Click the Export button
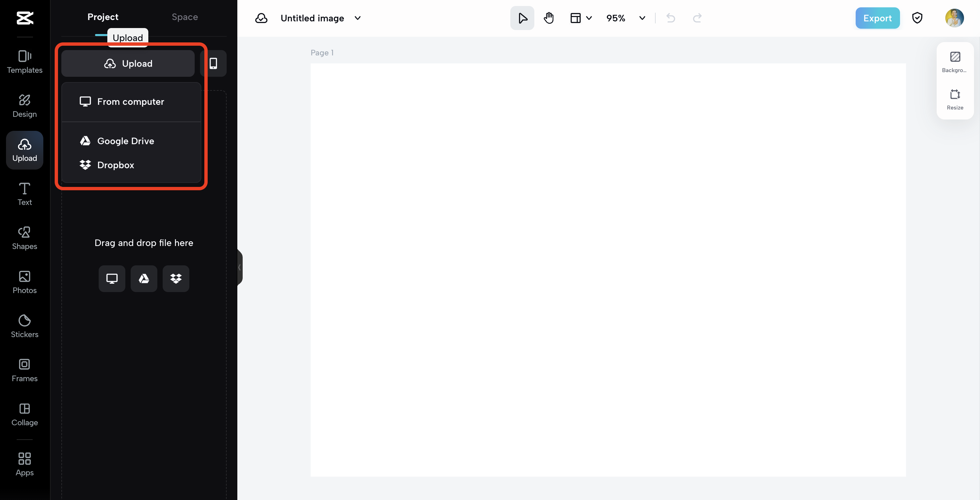 click(x=877, y=18)
